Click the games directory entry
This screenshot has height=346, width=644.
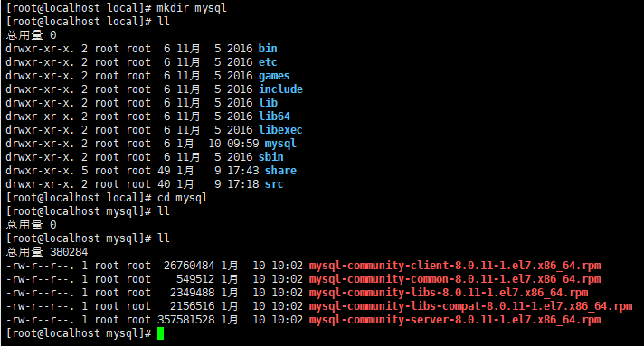point(274,76)
